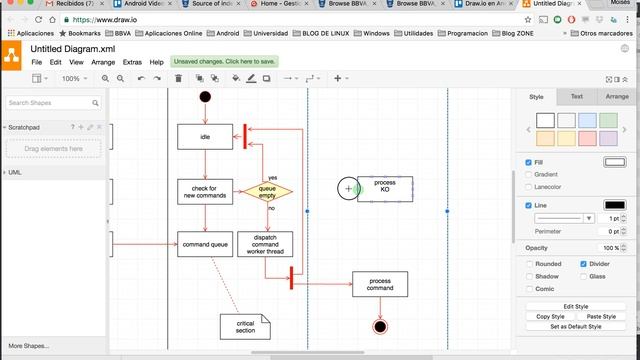Viewport: 640px width, 360px height.
Task: Pick the light blue style swatch
Action: tap(587, 121)
